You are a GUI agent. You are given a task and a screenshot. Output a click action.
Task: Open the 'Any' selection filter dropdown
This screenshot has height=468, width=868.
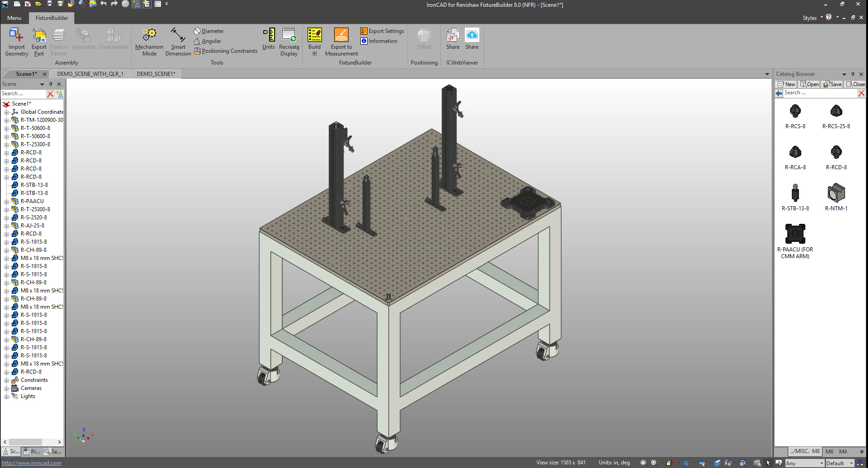[x=821, y=463]
